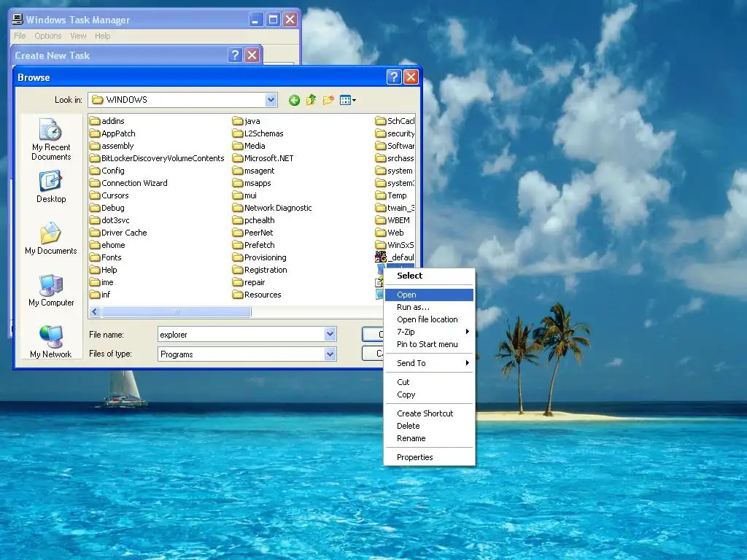Select the Cursors folder
The height and width of the screenshot is (560, 747).
pos(109,195)
